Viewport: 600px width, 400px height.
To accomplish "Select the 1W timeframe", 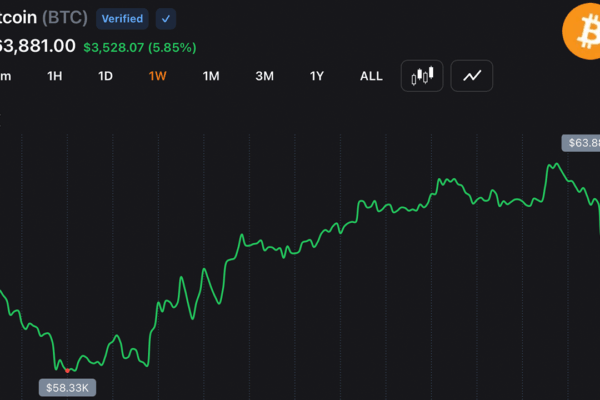I will (157, 76).
